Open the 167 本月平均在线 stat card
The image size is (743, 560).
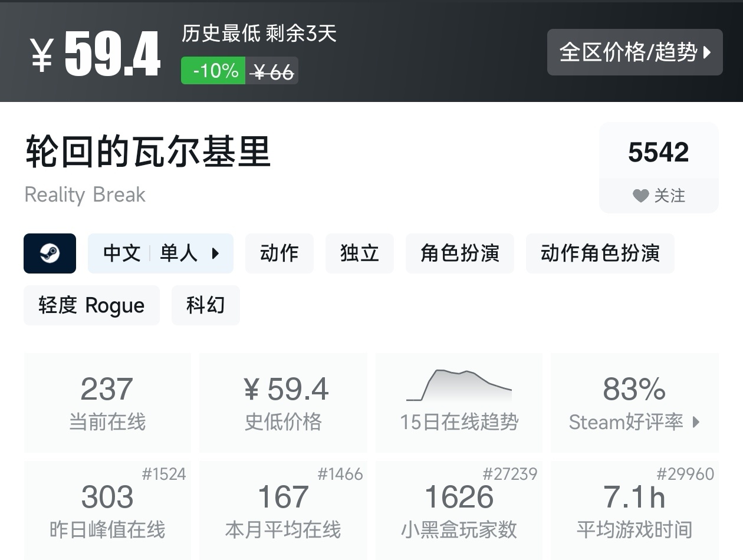pyautogui.click(x=284, y=510)
